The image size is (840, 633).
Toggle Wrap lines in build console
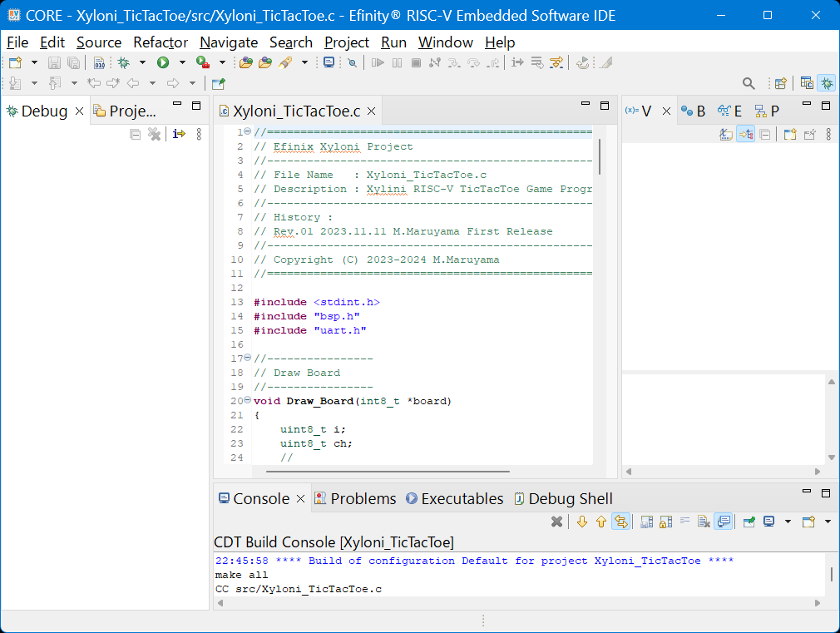[x=685, y=522]
